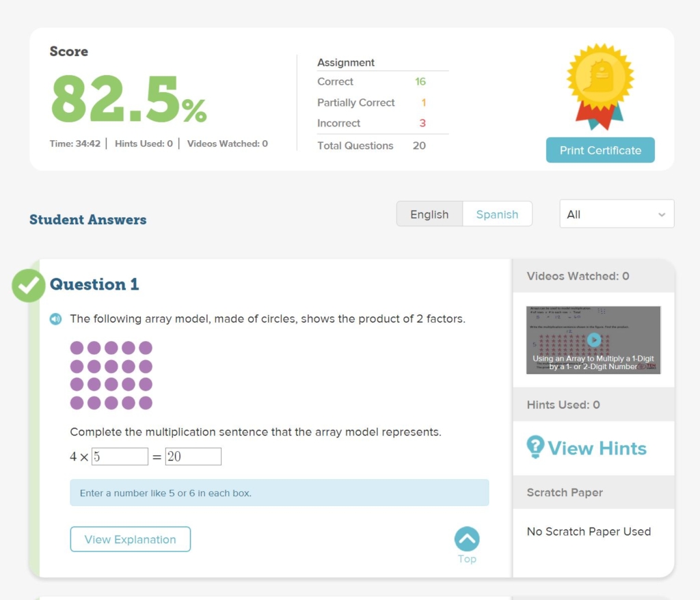
Task: Keep English selected for student answers
Action: [x=429, y=214]
